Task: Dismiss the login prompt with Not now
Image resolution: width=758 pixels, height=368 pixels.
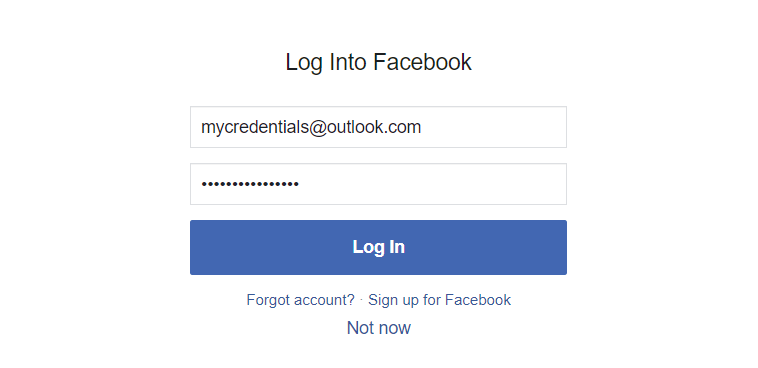Action: [379, 328]
